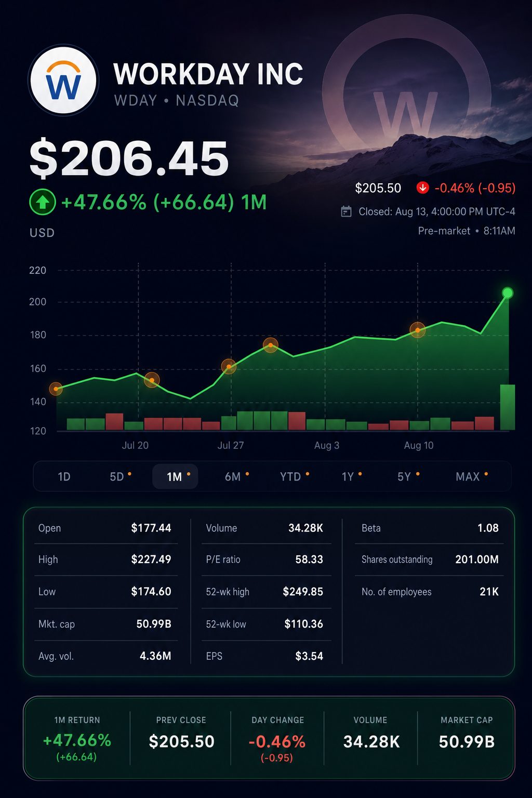Click the $206.45 current price

click(129, 158)
